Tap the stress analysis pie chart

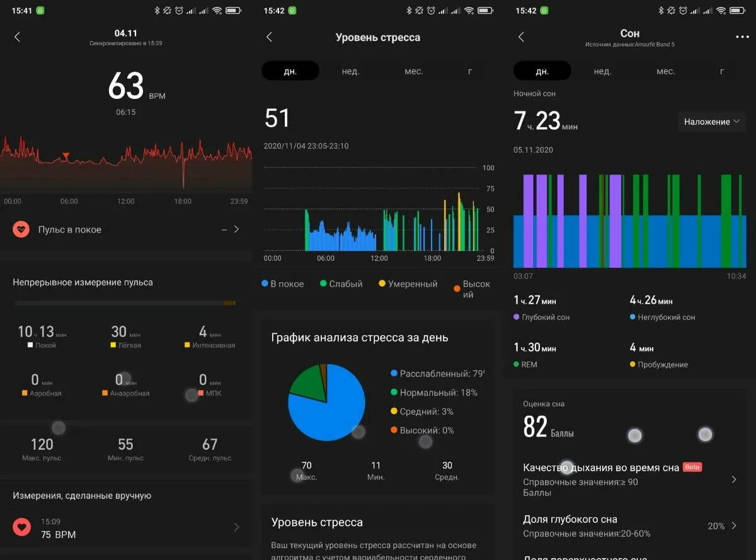(x=326, y=402)
